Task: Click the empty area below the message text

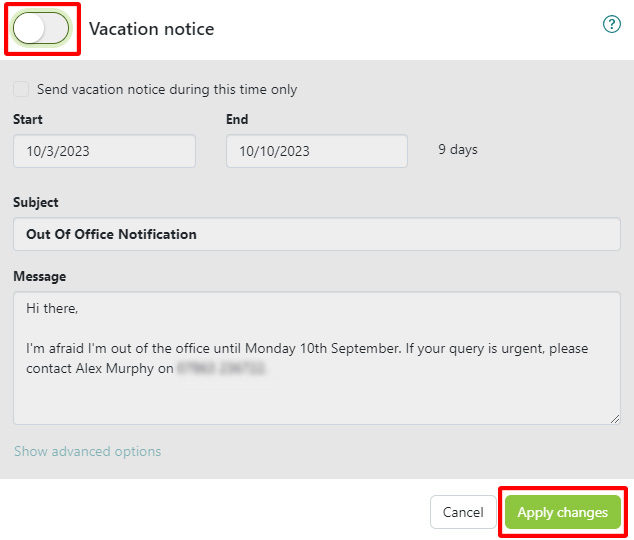Action: click(x=316, y=402)
